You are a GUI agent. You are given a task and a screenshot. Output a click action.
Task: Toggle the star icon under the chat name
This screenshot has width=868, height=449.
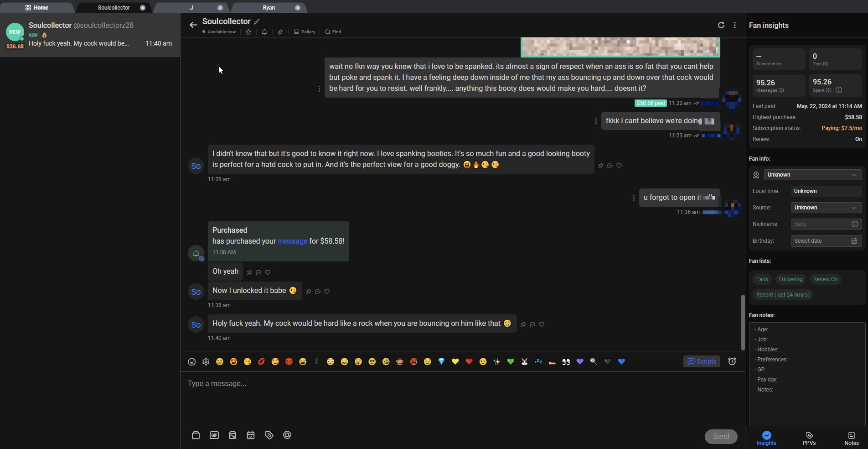248,32
